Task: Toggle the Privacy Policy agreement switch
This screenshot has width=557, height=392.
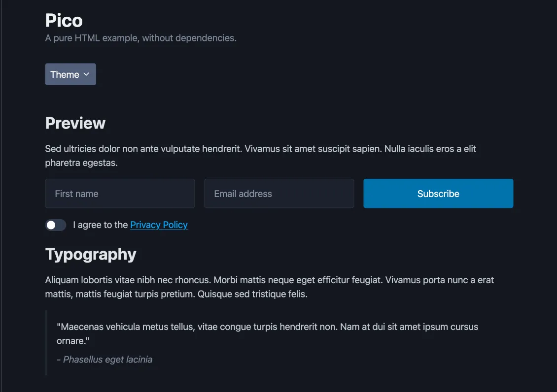Action: point(56,225)
